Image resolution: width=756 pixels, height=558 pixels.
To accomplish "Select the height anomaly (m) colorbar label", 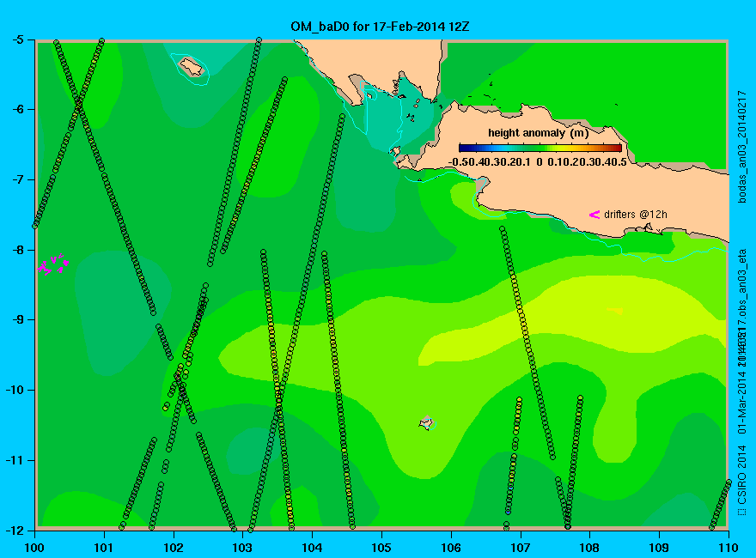I will click(x=538, y=133).
